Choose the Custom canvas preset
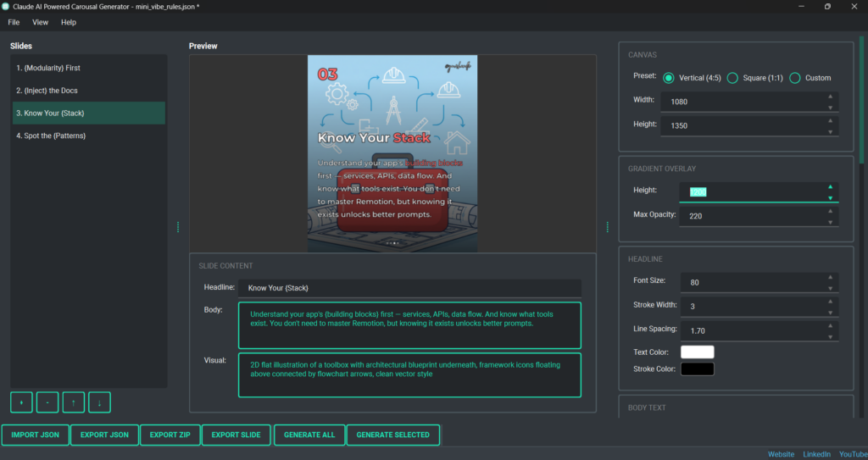 point(795,78)
